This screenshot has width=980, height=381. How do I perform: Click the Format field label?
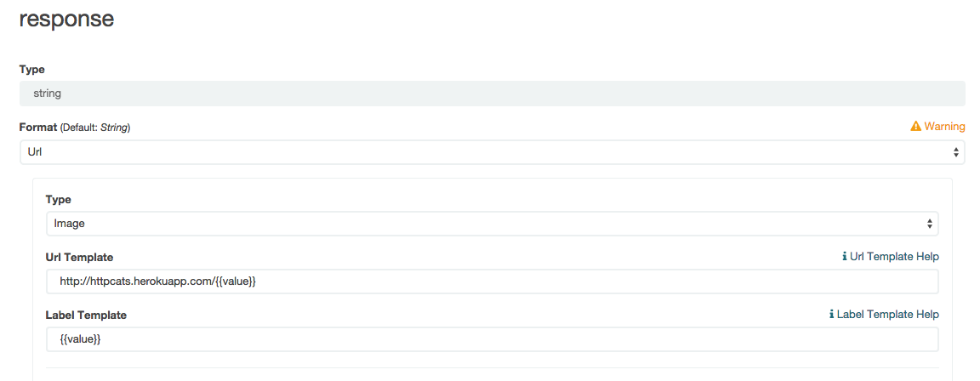(x=37, y=127)
